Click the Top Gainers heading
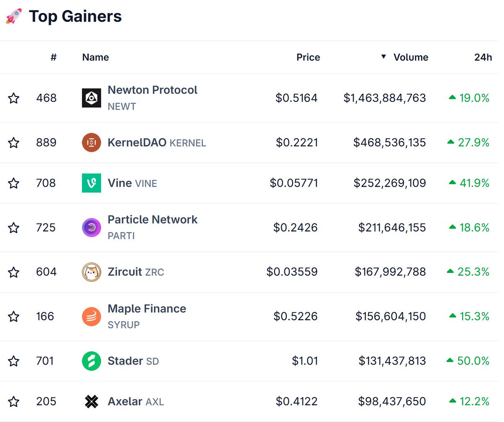The height and width of the screenshot is (422, 504). [75, 16]
